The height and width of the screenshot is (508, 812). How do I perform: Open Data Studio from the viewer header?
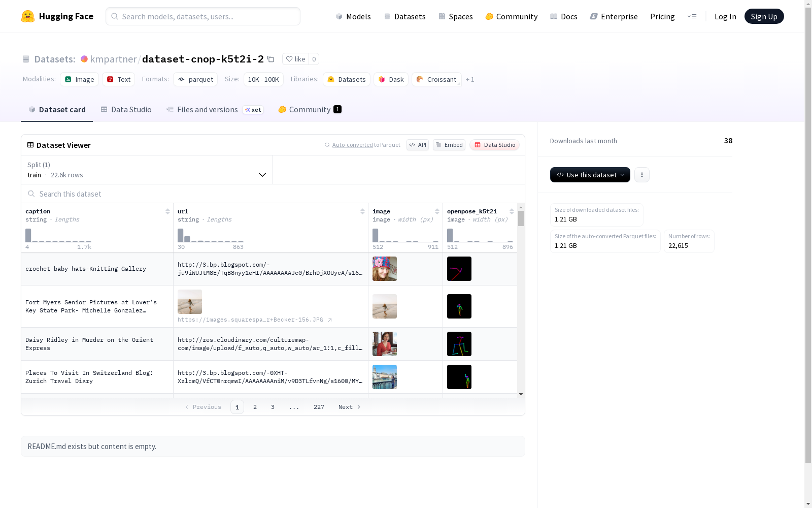[495, 145]
